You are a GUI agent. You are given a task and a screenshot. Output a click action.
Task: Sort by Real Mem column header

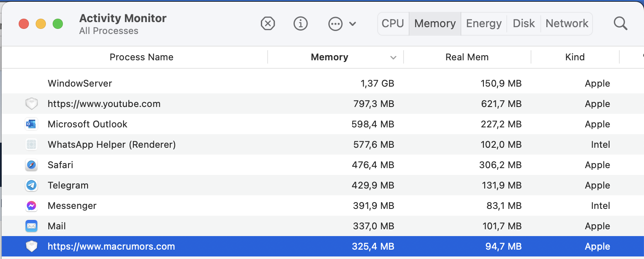467,57
